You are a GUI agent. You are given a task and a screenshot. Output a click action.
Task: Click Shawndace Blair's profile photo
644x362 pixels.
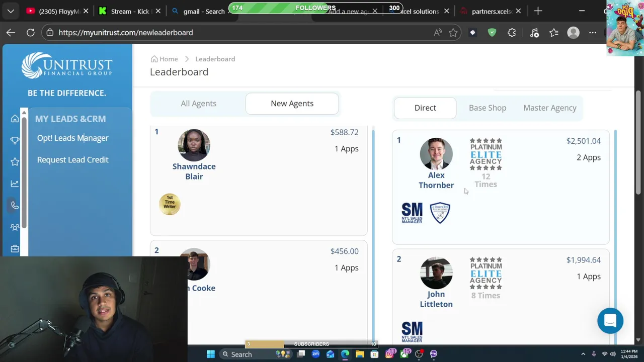(194, 145)
